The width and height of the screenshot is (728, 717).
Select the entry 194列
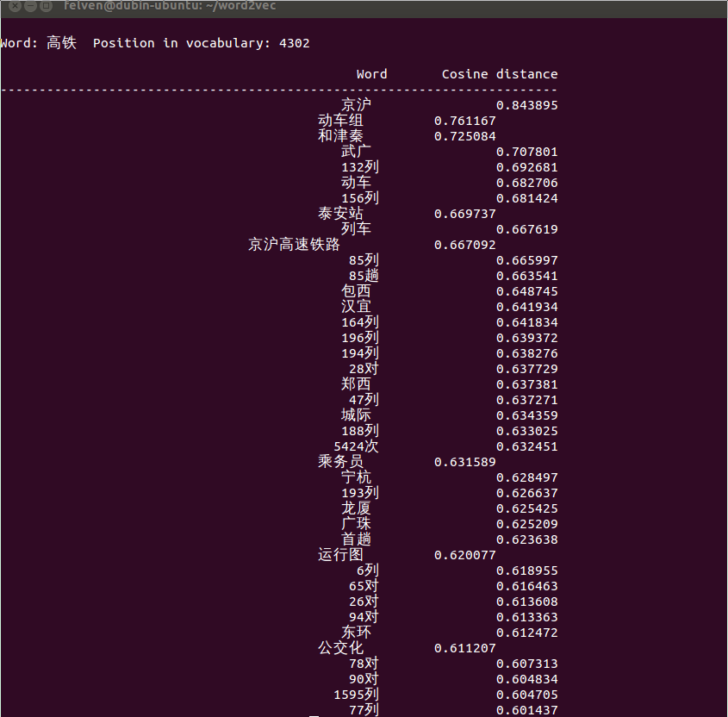[360, 353]
